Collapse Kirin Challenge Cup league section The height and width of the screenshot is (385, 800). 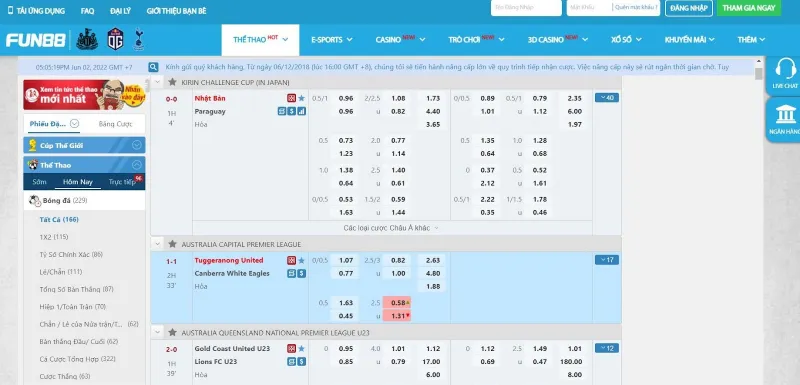click(x=157, y=82)
